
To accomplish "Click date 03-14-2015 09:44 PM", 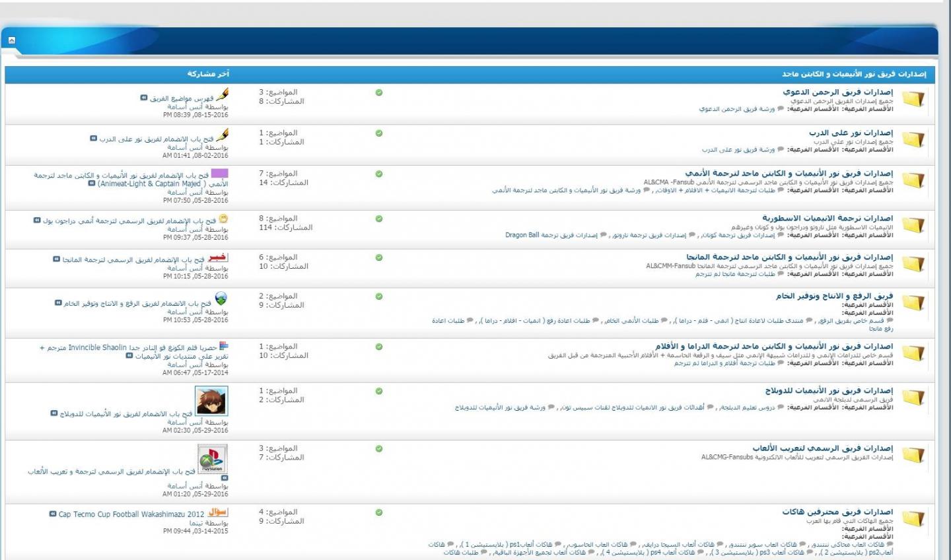I will click(x=195, y=531).
